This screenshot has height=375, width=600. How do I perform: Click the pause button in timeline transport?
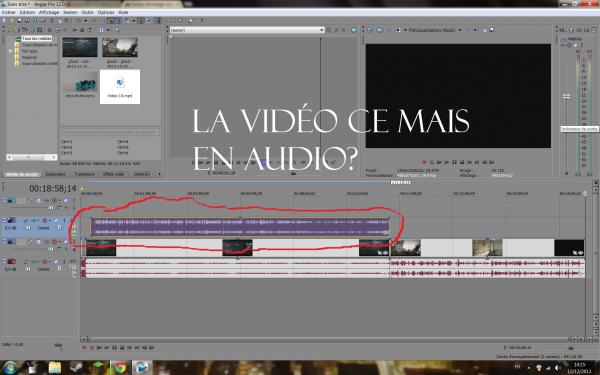[115, 348]
